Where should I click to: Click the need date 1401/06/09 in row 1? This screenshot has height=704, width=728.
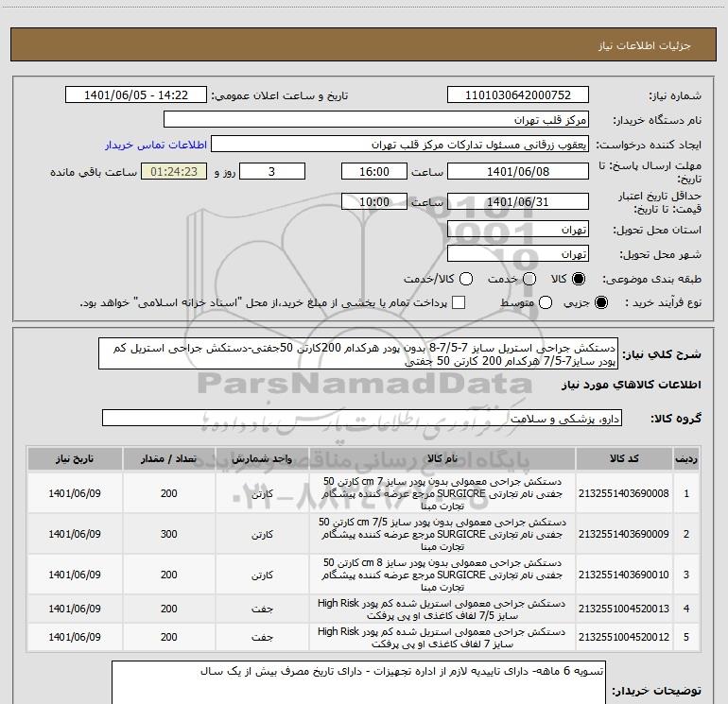click(75, 494)
